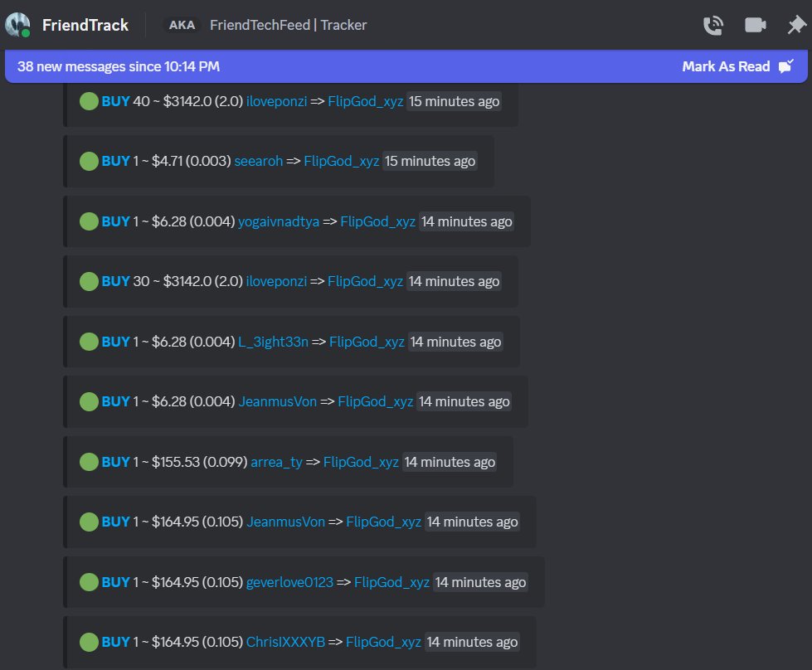
Task: Start a video call
Action: [755, 25]
